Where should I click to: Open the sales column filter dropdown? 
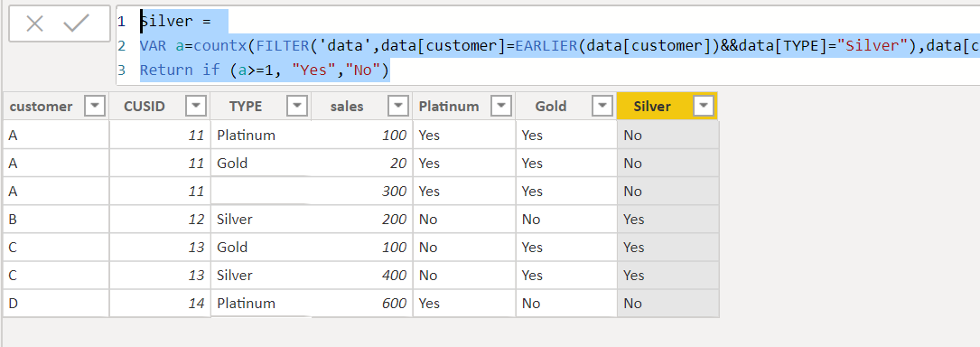tap(398, 107)
